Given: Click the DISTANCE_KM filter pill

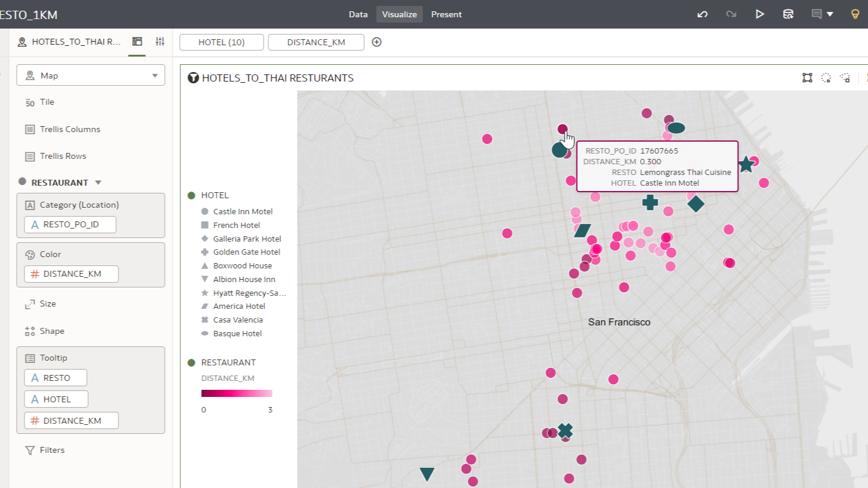Looking at the screenshot, I should click(316, 42).
